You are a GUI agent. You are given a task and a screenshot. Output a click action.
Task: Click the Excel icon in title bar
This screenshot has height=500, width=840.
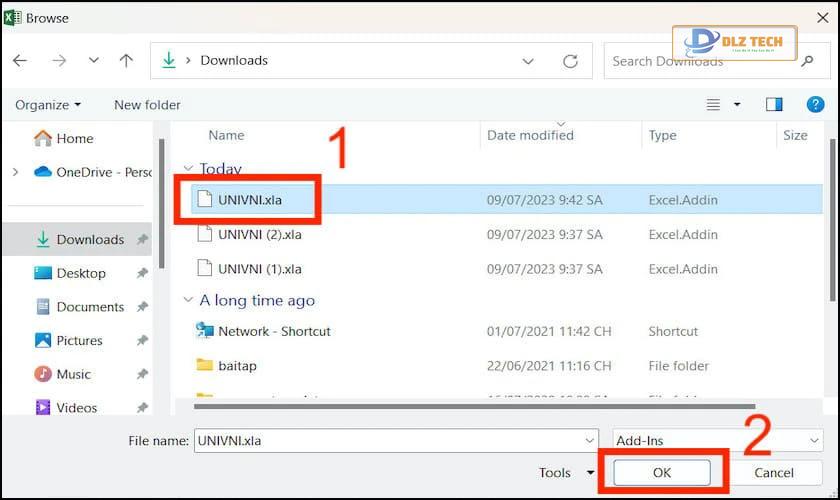[x=13, y=18]
